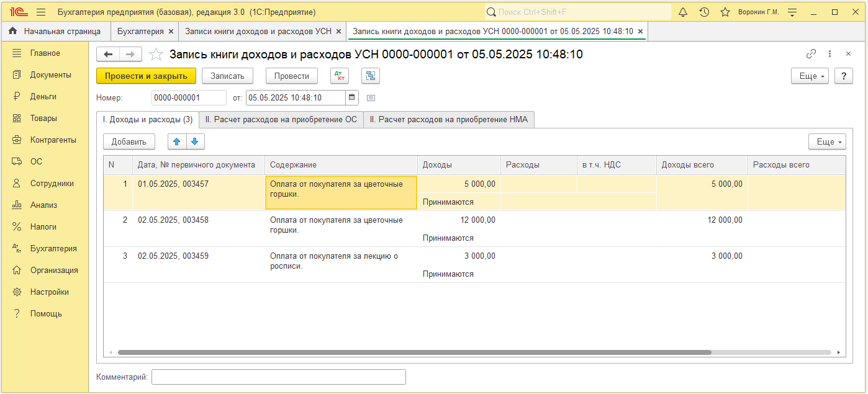Show Дт/Кт postings icon
Viewport: 868px width, 394px height.
(x=340, y=76)
